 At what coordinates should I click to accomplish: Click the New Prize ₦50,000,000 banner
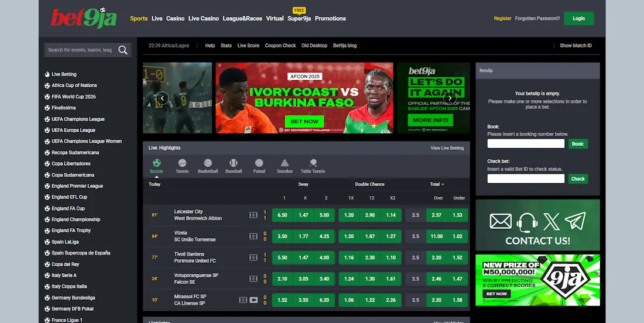537,280
